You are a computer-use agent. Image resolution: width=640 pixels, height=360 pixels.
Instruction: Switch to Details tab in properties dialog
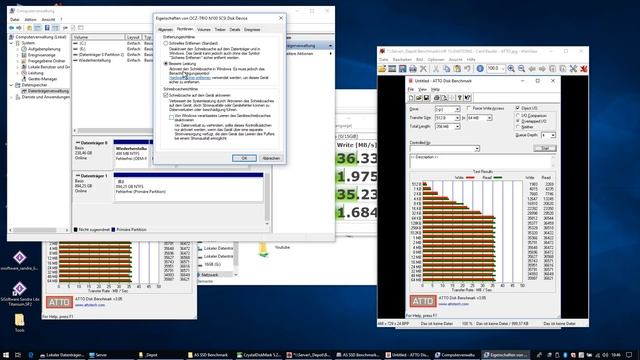(235, 29)
